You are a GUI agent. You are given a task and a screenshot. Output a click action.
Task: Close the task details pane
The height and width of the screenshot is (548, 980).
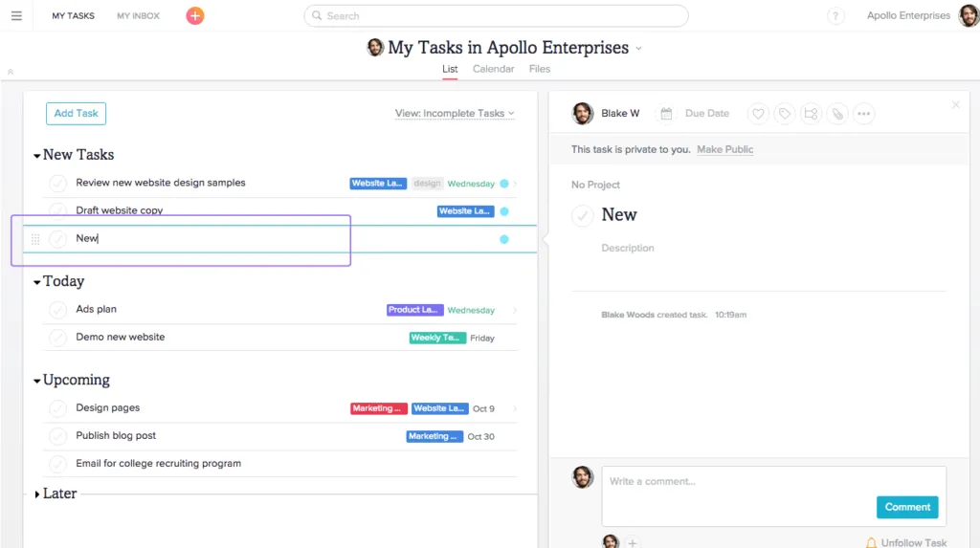click(x=956, y=105)
